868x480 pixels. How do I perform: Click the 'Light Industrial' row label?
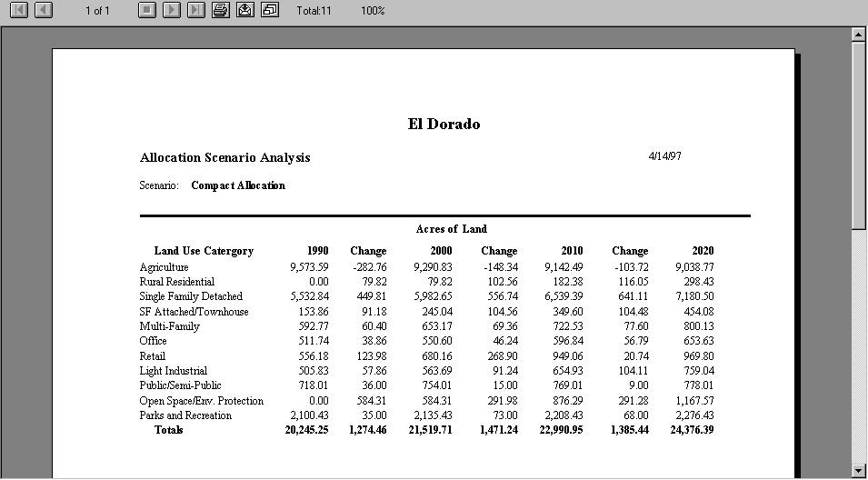[x=174, y=371]
